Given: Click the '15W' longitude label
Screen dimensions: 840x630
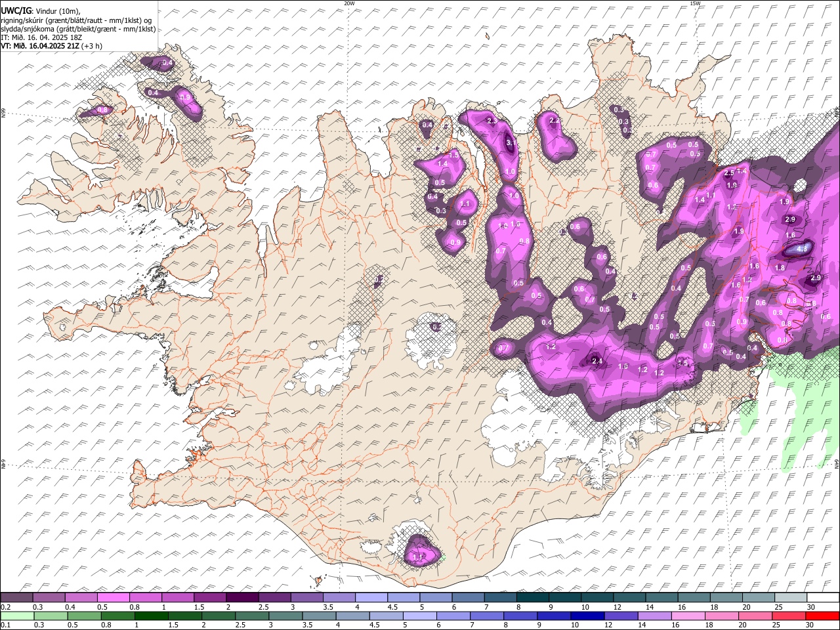Looking at the screenshot, I should [x=695, y=3].
